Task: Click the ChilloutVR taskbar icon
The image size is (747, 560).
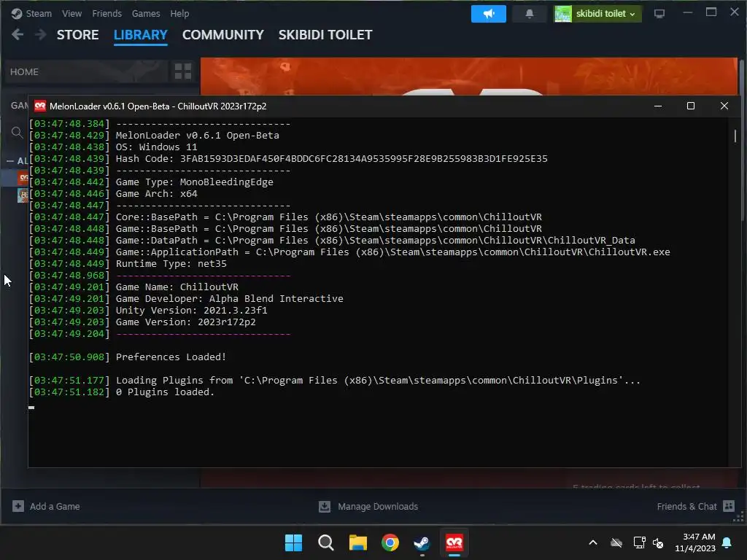Action: point(454,542)
